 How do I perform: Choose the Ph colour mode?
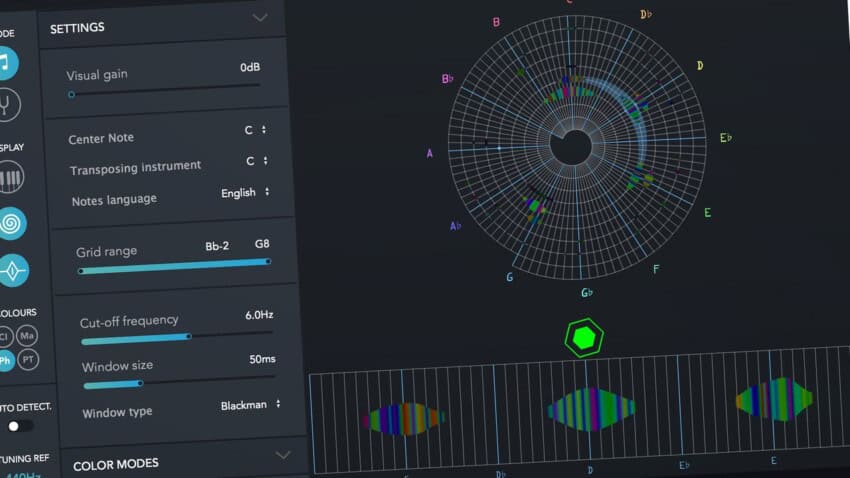(x=6, y=360)
